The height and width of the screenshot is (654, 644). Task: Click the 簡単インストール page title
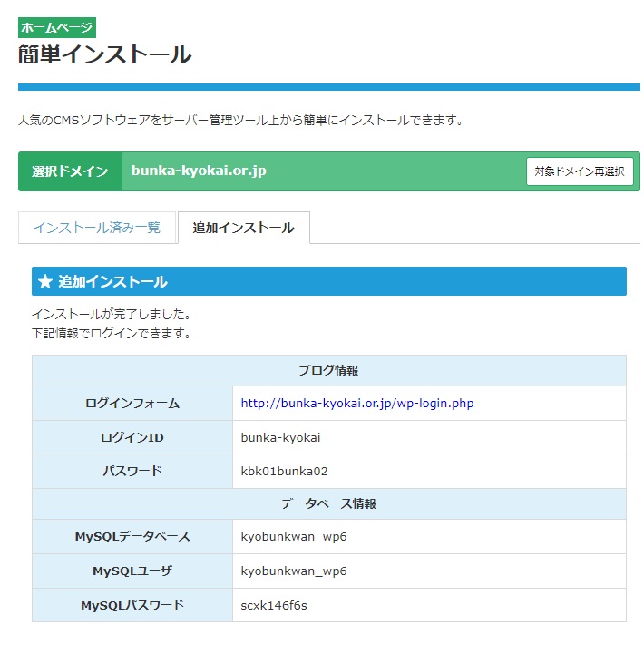[x=104, y=54]
